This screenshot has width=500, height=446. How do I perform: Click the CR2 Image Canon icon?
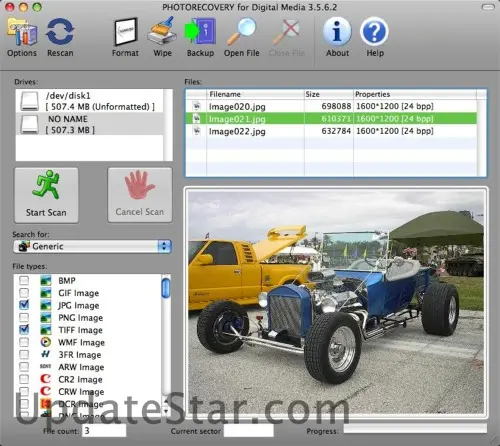pyautogui.click(x=46, y=379)
